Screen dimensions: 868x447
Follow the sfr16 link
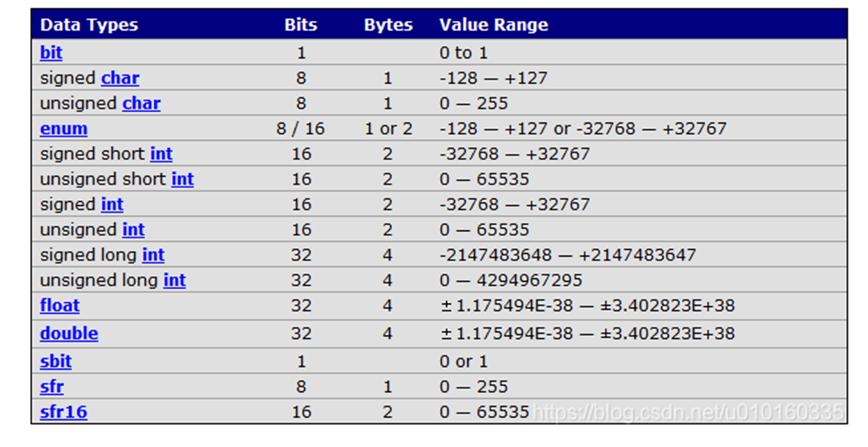click(x=64, y=412)
